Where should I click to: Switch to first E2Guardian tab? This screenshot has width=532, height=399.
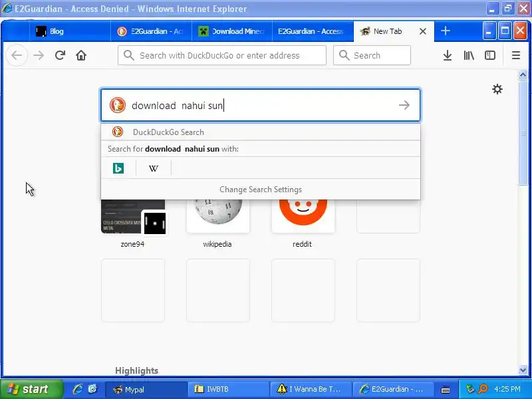click(x=152, y=31)
